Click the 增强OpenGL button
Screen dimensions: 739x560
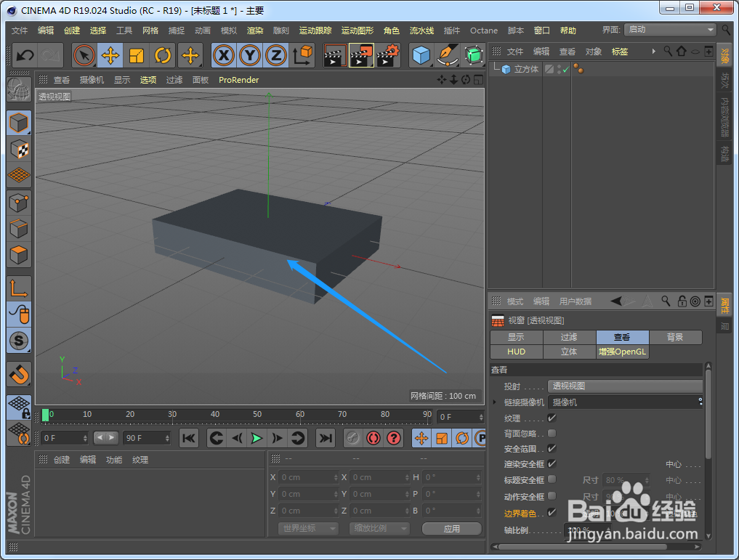click(x=621, y=351)
